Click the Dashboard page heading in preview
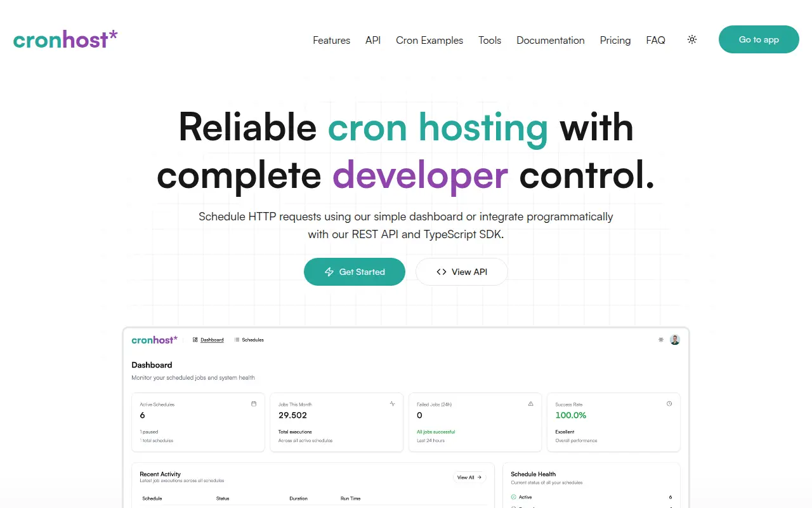Viewport: 812px width, 508px height. click(152, 365)
